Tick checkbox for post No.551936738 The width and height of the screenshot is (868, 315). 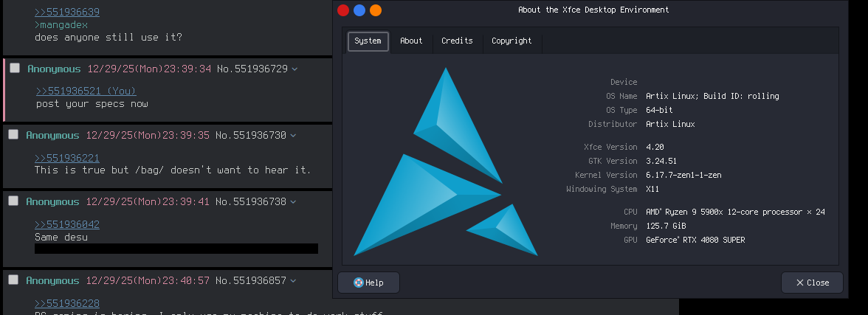[13, 201]
